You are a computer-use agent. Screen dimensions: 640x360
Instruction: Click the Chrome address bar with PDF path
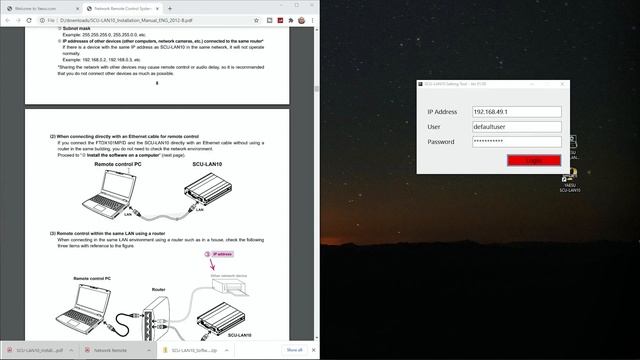coord(126,20)
